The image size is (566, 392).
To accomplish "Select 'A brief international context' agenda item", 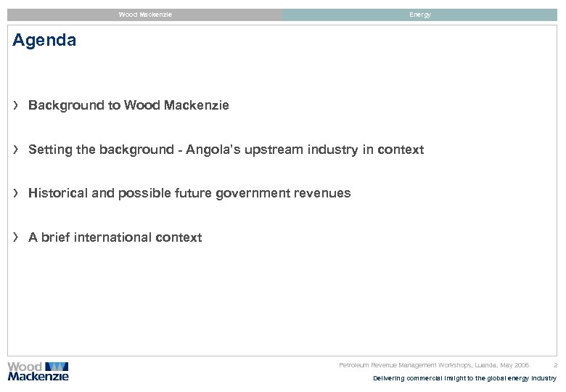I will point(115,237).
